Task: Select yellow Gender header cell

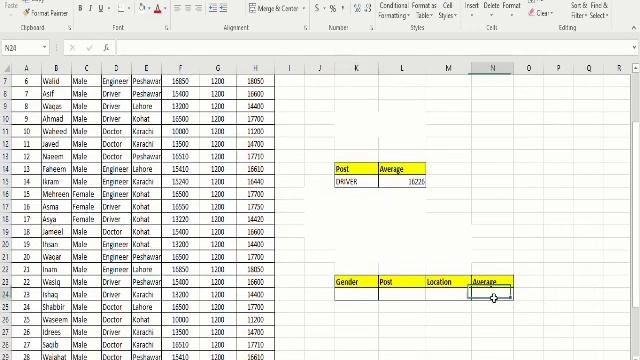Action: [x=356, y=282]
